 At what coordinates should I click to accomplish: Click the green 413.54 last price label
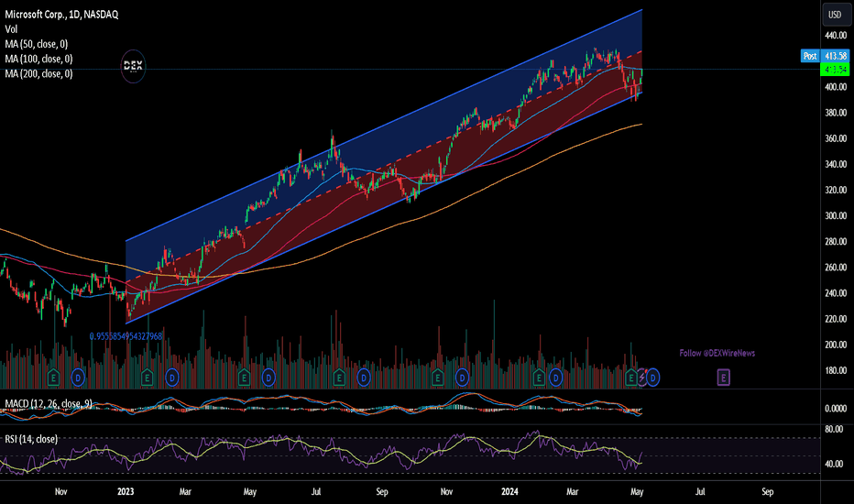(x=835, y=70)
